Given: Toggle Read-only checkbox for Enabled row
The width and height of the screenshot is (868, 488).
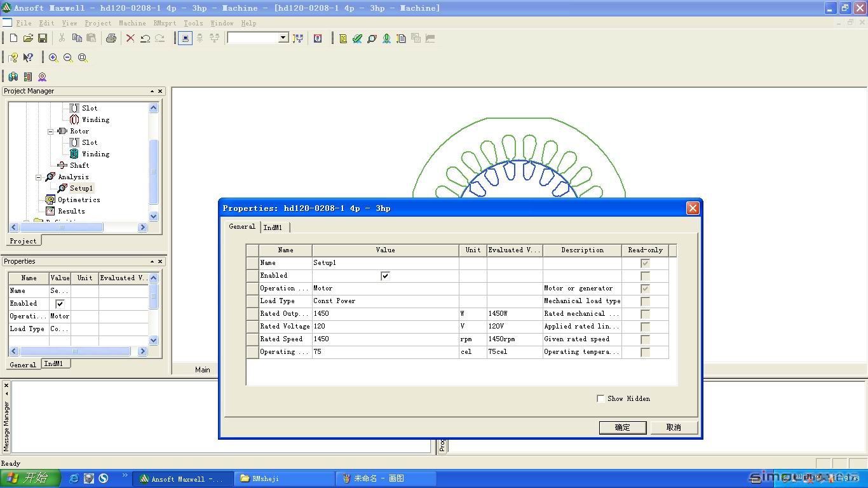Looking at the screenshot, I should (x=645, y=276).
